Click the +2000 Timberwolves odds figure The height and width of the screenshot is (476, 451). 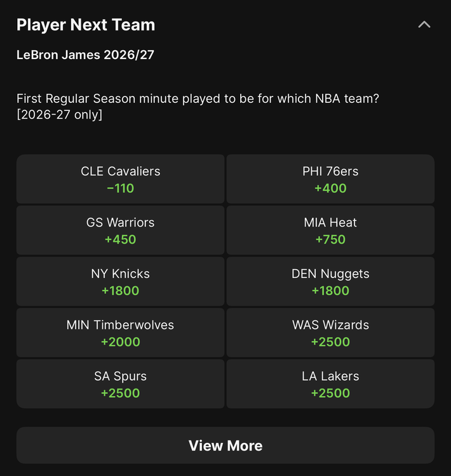(x=120, y=342)
